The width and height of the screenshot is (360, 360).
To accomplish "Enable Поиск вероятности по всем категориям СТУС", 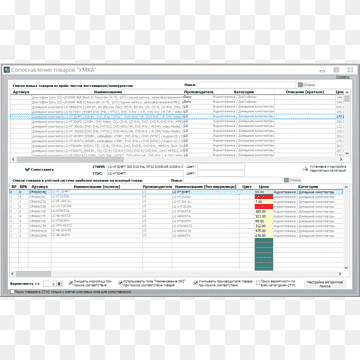I will click(258, 283).
